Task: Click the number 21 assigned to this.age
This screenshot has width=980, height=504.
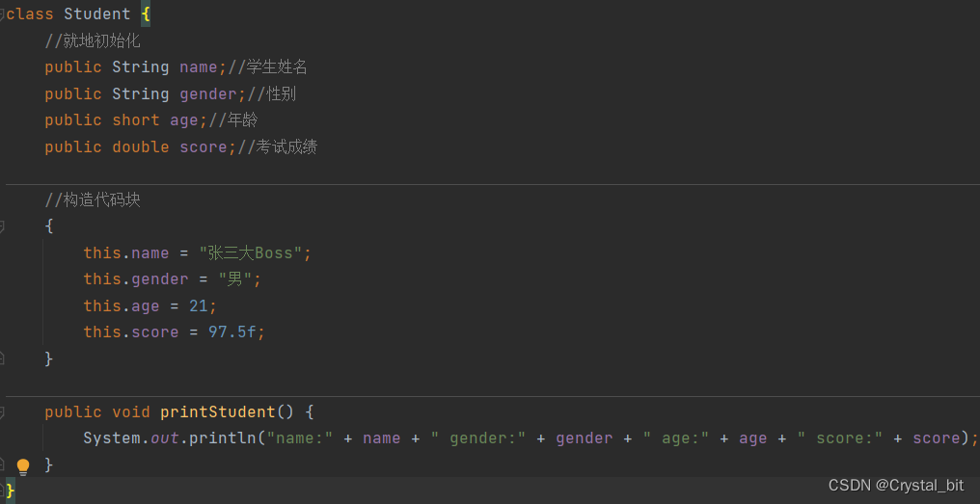Action: (x=198, y=306)
